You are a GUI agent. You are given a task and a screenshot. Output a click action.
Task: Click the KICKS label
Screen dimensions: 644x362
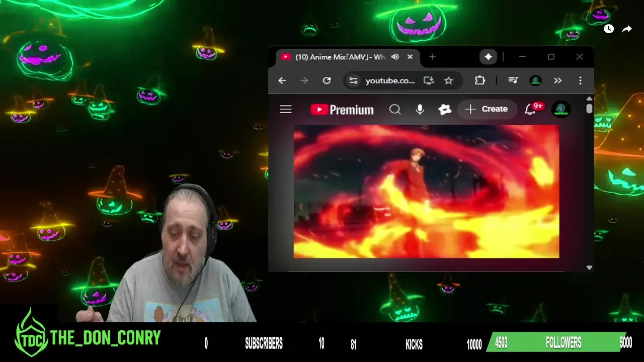point(414,344)
